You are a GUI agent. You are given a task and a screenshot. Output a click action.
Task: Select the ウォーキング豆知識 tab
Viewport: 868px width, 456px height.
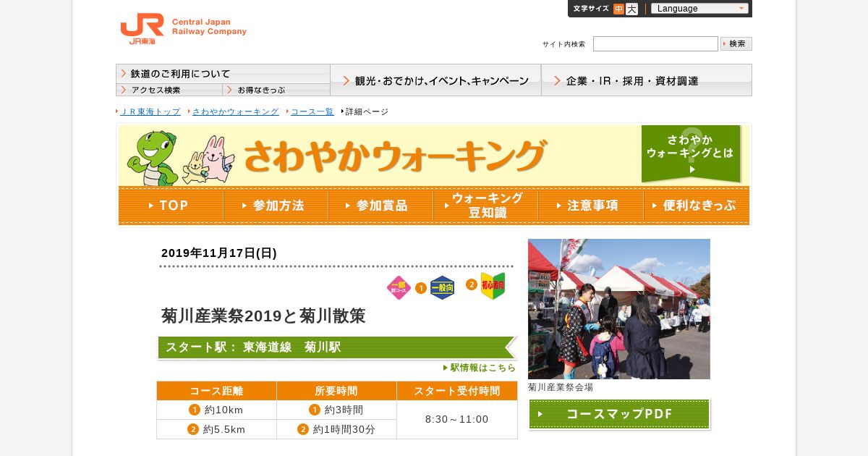(x=485, y=206)
